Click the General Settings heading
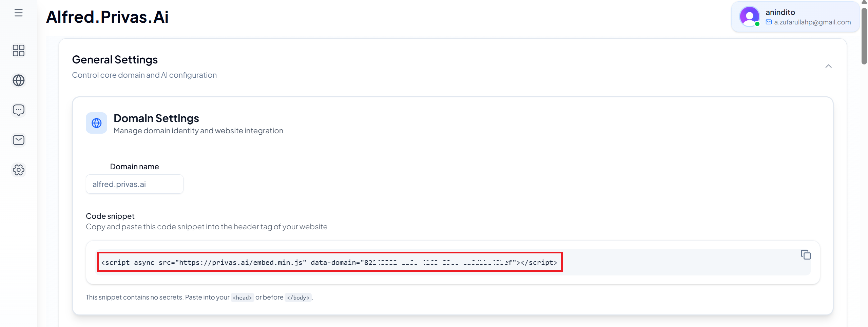Viewport: 868px width, 327px height. [x=115, y=60]
